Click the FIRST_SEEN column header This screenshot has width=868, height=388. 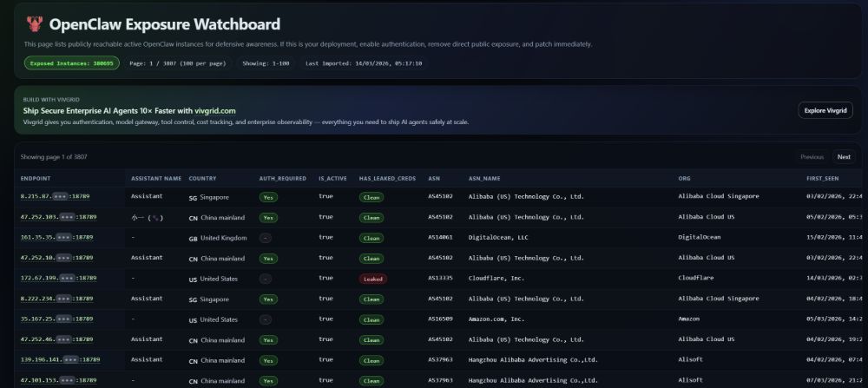click(822, 178)
